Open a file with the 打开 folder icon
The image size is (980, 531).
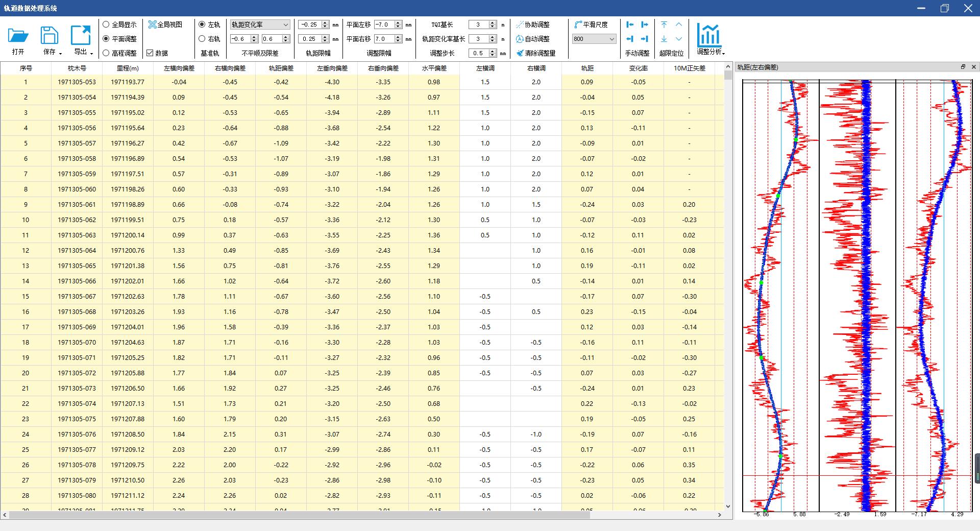pos(18,36)
